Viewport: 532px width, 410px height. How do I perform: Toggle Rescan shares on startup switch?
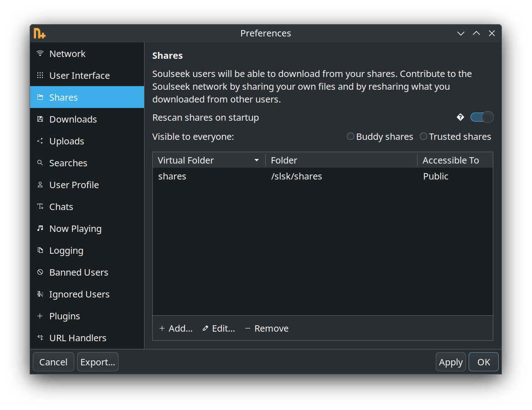pyautogui.click(x=482, y=118)
